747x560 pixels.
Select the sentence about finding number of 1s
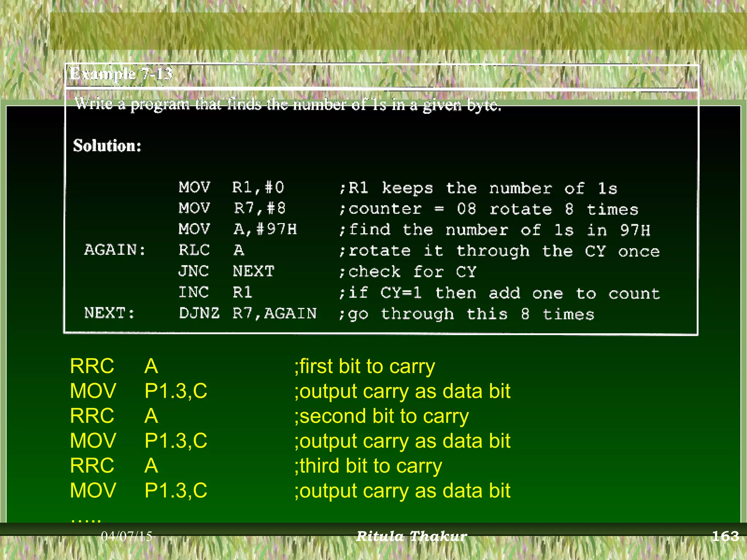288,105
